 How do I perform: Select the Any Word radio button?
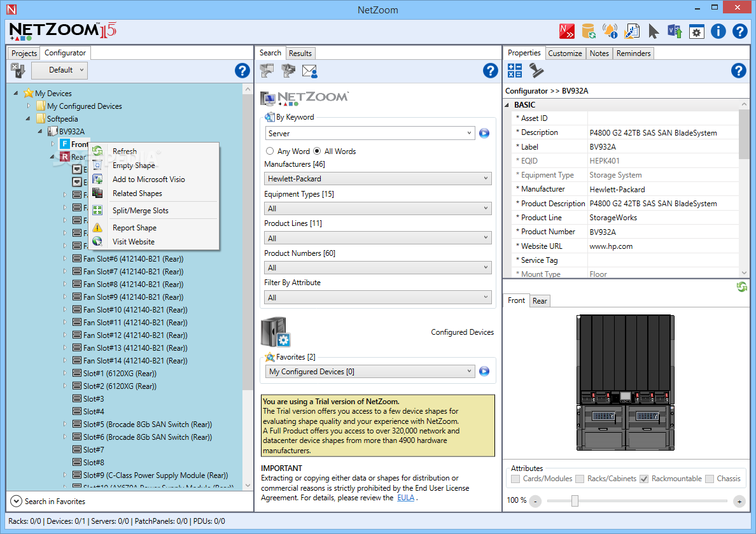click(x=270, y=151)
